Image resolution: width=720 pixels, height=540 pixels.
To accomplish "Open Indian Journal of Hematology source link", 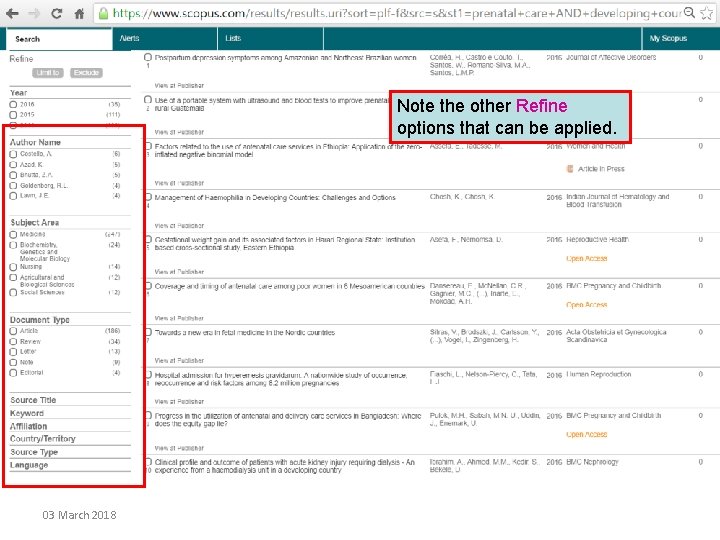I will 618,201.
